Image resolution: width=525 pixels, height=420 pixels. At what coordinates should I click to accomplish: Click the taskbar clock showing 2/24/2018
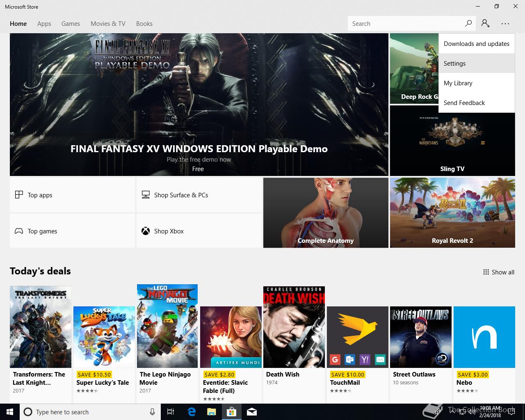pyautogui.click(x=490, y=412)
